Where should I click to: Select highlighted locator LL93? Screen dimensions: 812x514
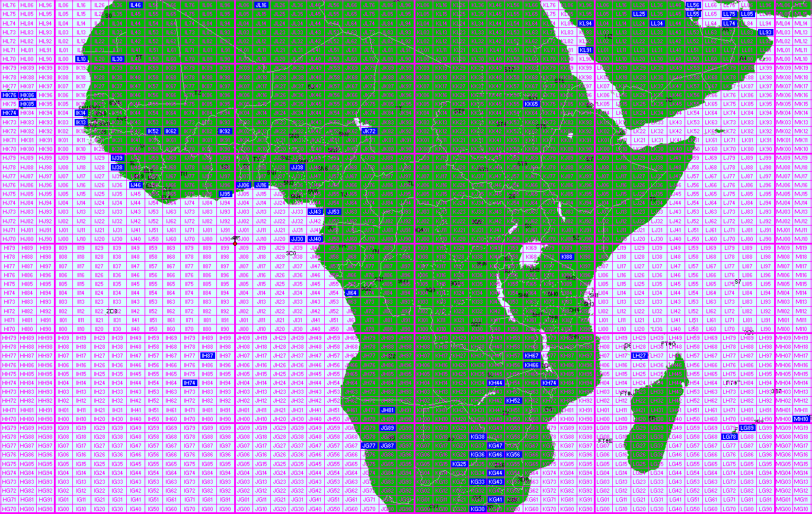766,32
